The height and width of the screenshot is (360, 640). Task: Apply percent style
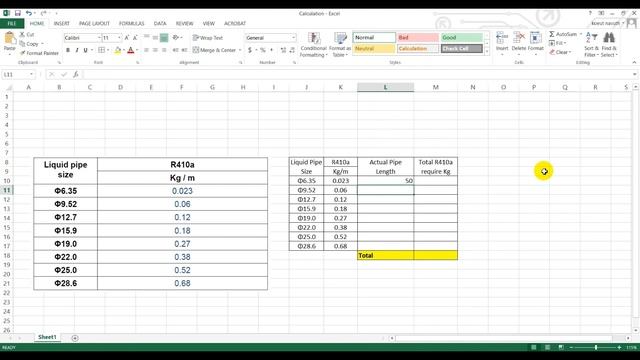click(x=262, y=50)
